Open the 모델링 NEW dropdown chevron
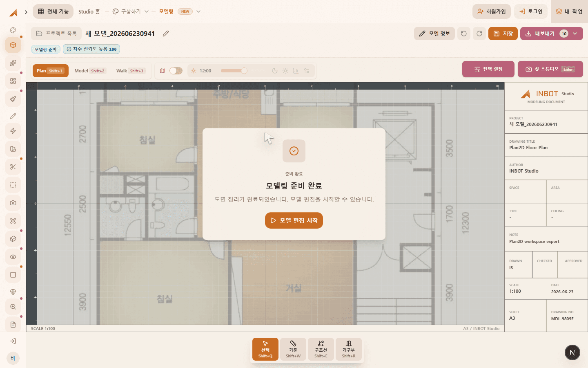The width and height of the screenshot is (588, 368). coord(198,11)
